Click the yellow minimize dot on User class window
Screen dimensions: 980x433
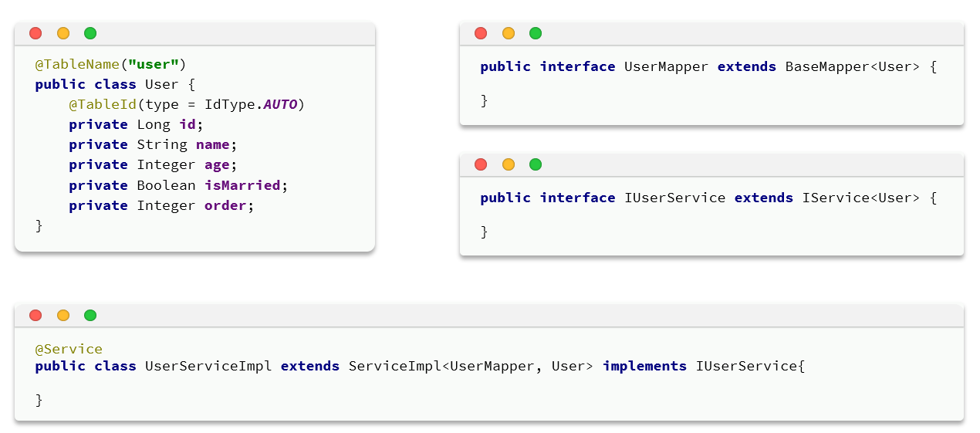(x=63, y=33)
